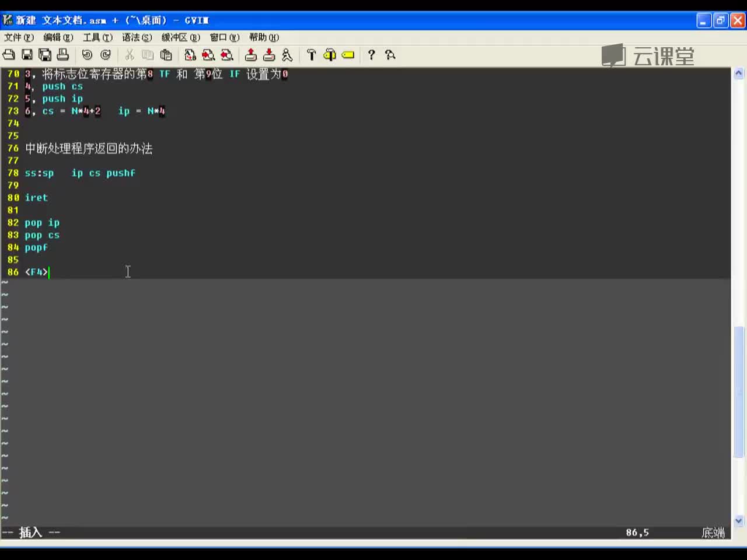
Task: Open Help question mark icon
Action: (x=371, y=55)
